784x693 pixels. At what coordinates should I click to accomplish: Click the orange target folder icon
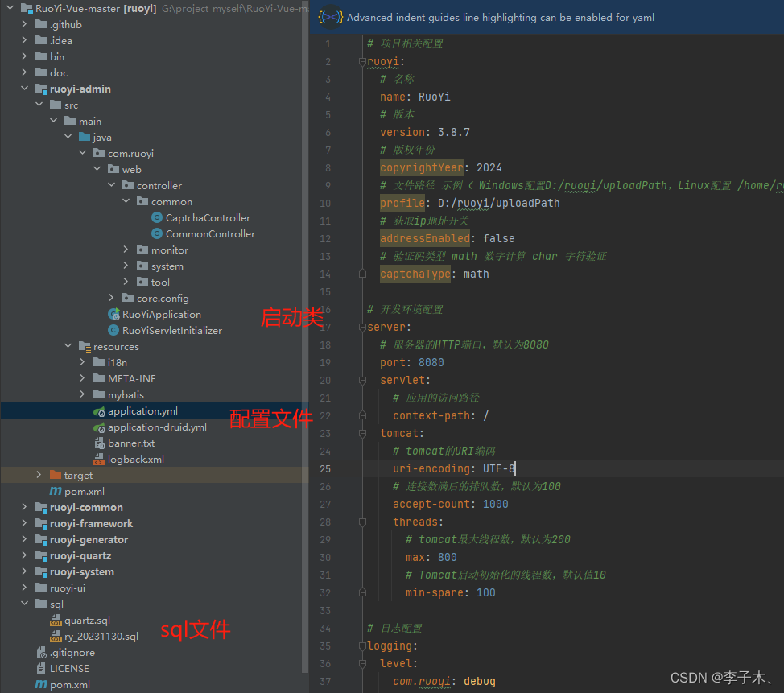tap(56, 475)
